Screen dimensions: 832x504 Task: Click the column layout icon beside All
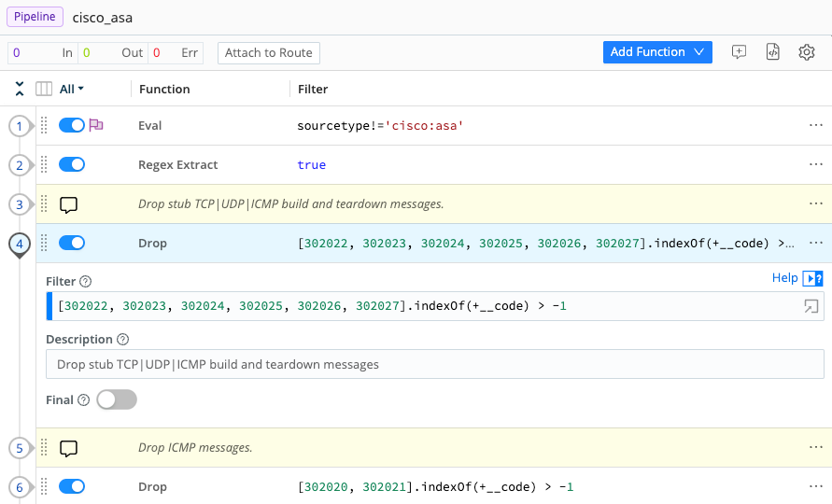[44, 89]
